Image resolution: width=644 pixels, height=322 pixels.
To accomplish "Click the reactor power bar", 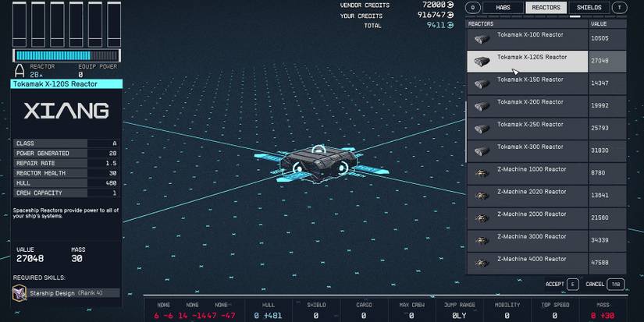I will (x=66, y=55).
